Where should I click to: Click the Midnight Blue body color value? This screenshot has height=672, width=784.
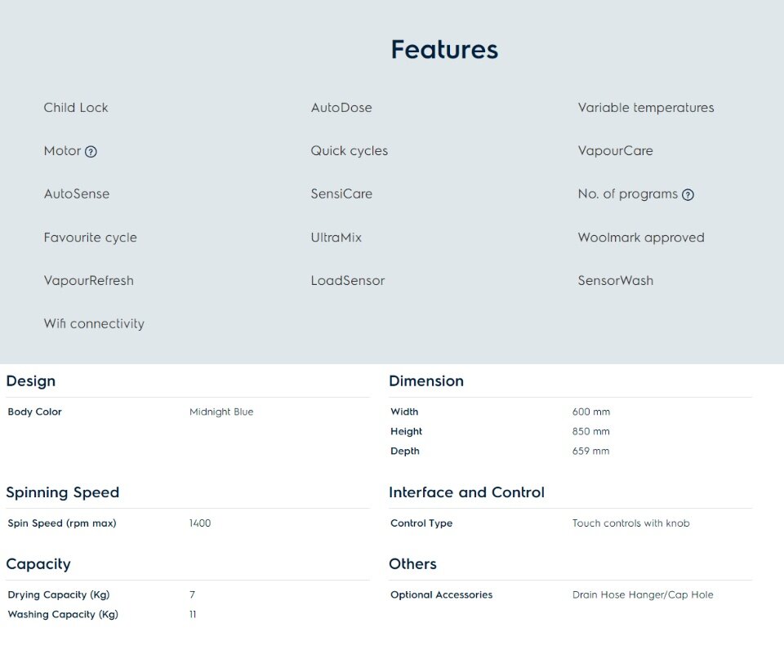point(221,412)
